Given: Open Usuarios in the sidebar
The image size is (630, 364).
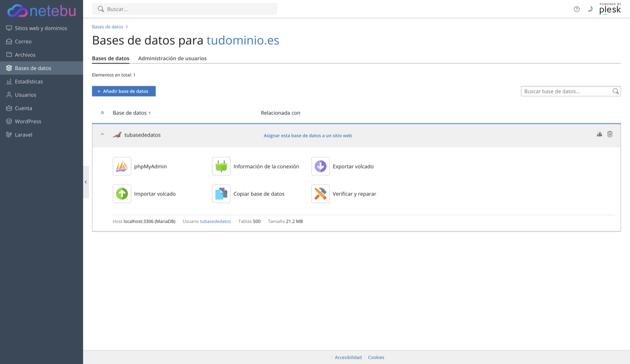Looking at the screenshot, I should tap(42, 95).
